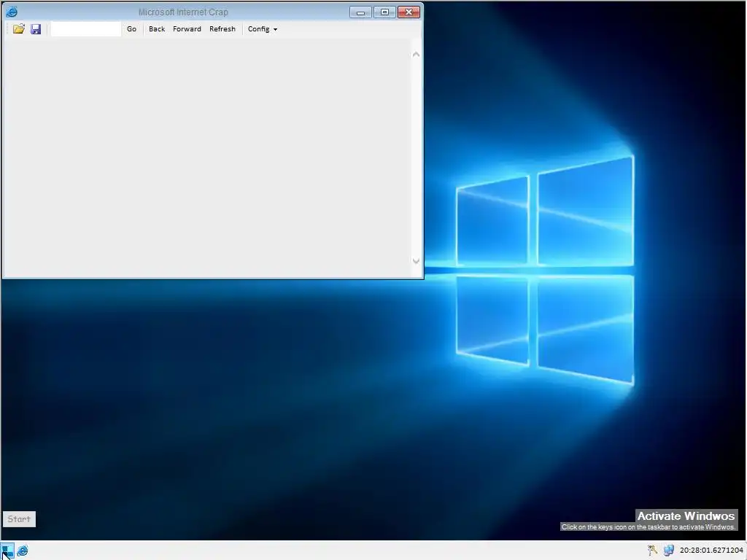Open a file with the folder icon
Viewport: 747px width, 560px height.
tap(18, 29)
